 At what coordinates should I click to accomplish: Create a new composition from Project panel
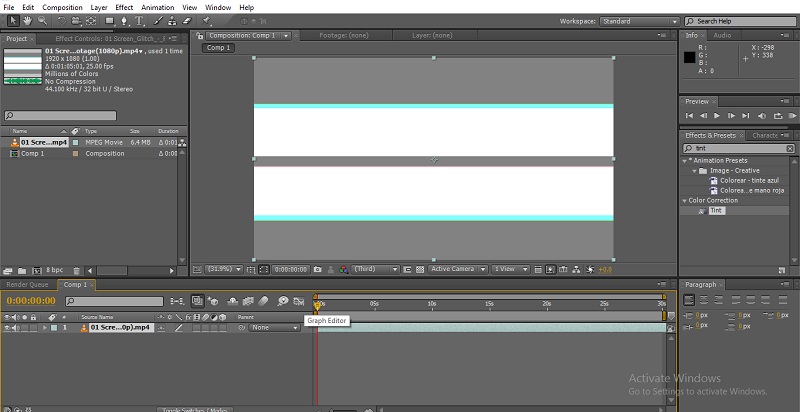(37, 271)
